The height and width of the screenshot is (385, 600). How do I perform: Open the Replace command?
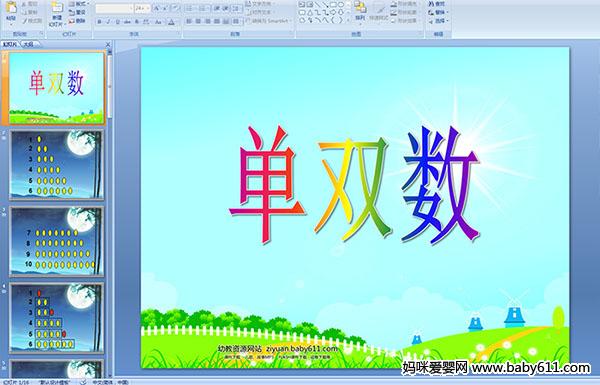click(x=438, y=12)
